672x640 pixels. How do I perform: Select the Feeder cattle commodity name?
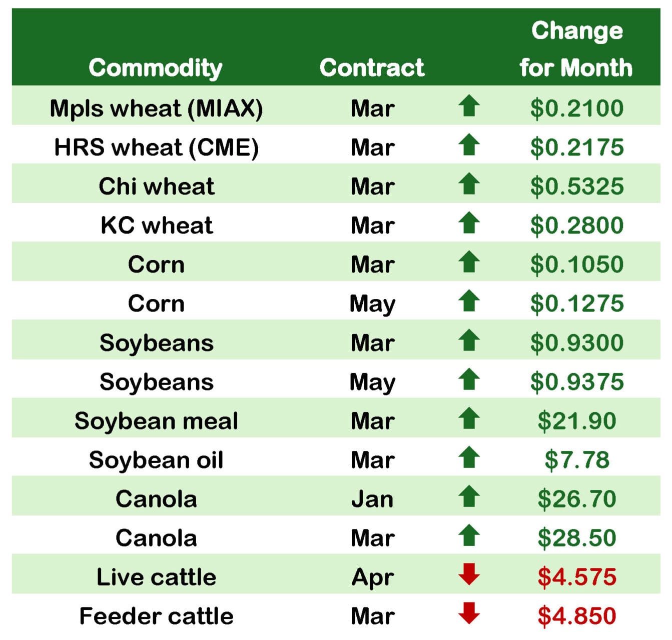[x=156, y=616]
